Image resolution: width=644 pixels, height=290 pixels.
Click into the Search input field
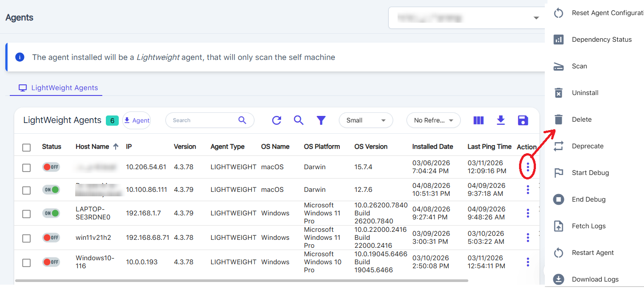[203, 120]
